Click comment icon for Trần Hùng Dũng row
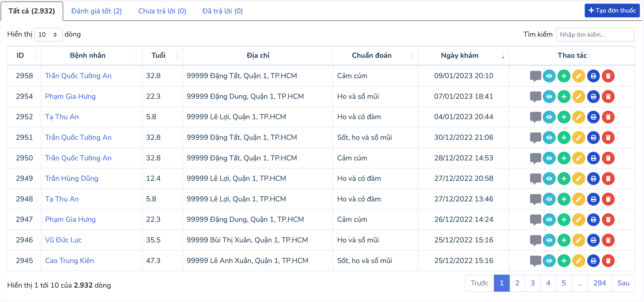 (535, 179)
